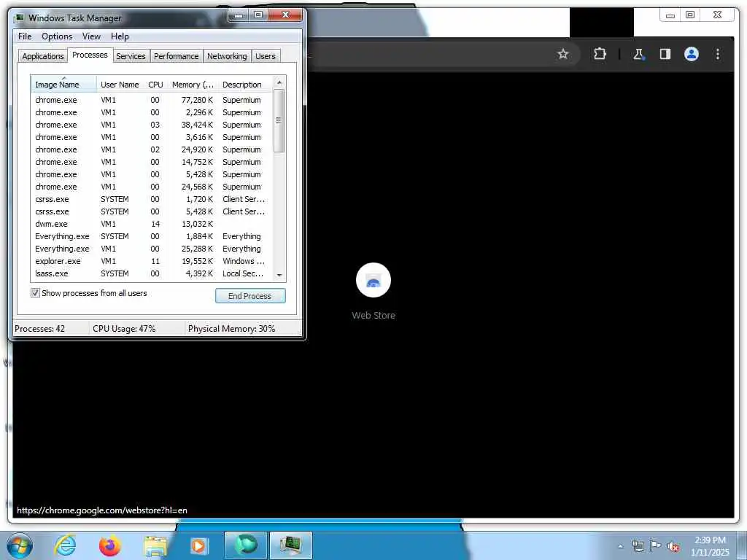Select the Processes tab

click(x=90, y=55)
